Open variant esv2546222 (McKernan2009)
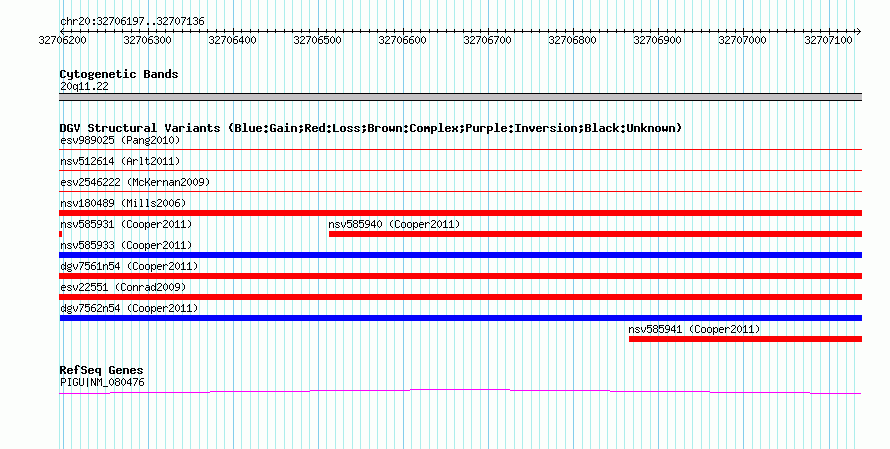The image size is (890, 449). coord(135,182)
